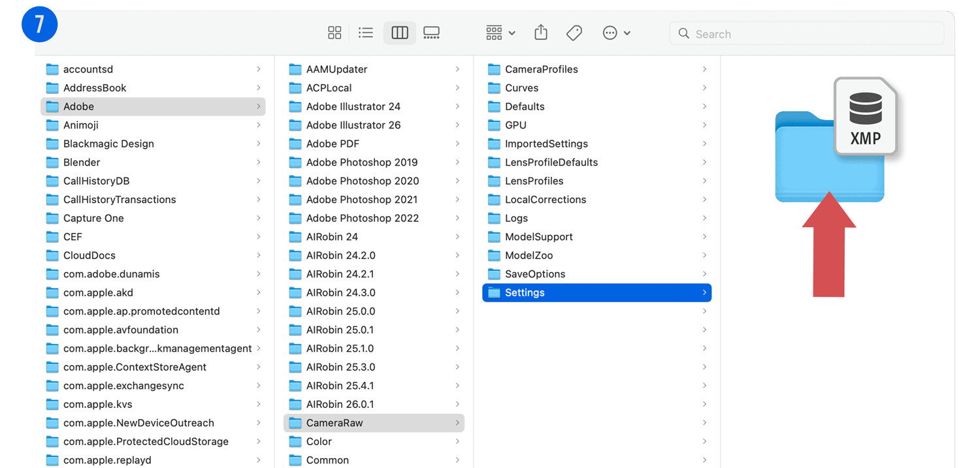Image resolution: width=980 pixels, height=468 pixels.
Task: Click the Adobe PDF folder icon
Action: [295, 144]
